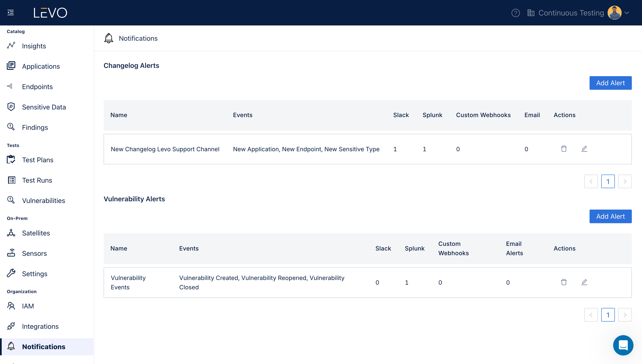Add Alert under Vulnerability Alerts
Viewport: 642px width, 364px height.
[x=610, y=217]
